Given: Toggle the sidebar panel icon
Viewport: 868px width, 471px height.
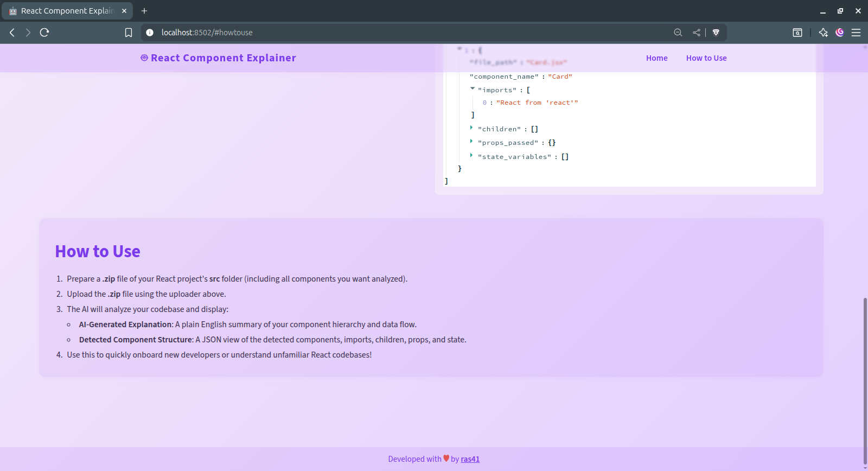Looking at the screenshot, I should (x=797, y=33).
